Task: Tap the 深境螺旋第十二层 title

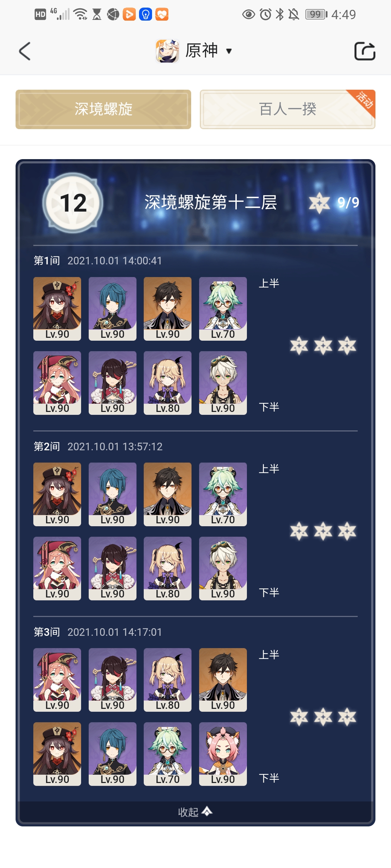Action: (211, 202)
